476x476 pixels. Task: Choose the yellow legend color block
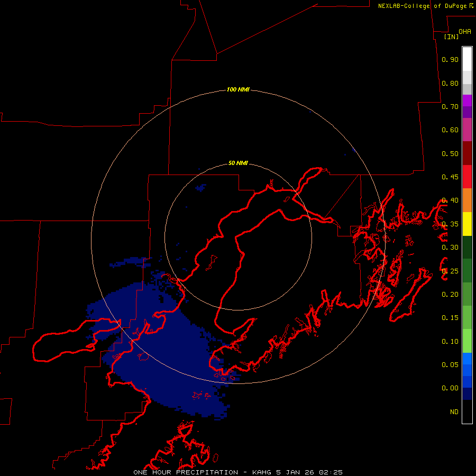coord(467,224)
